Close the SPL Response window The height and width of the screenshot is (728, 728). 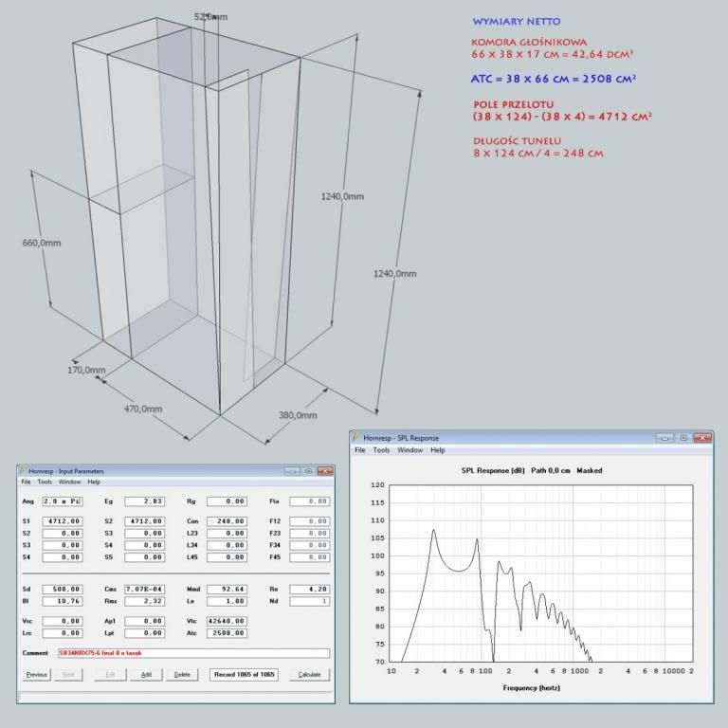click(x=702, y=438)
